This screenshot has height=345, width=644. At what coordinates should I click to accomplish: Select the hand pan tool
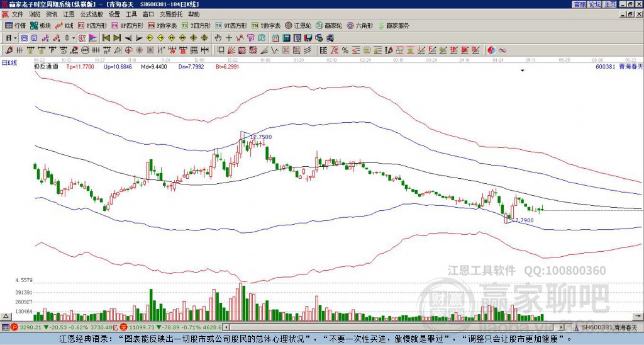(x=218, y=38)
